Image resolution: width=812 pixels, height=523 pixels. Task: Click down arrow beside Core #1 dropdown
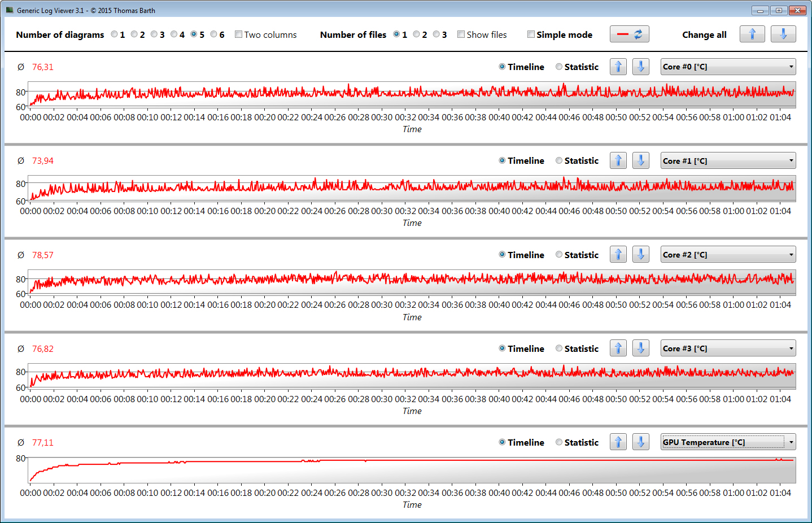pos(641,161)
